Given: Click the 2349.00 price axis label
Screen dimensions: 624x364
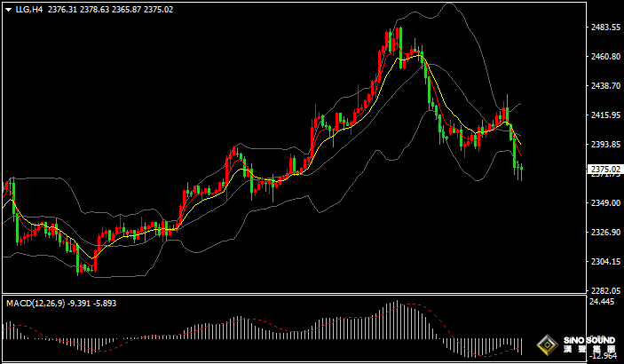Looking at the screenshot, I should (x=604, y=203).
